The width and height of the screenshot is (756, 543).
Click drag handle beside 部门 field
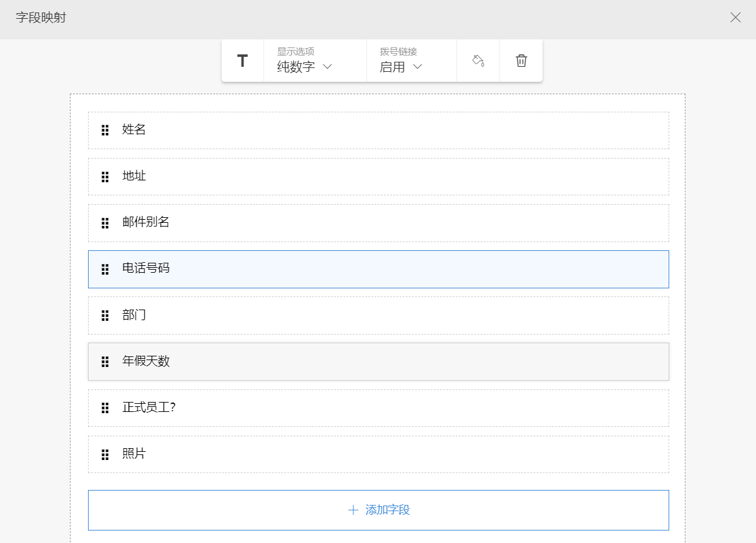pyautogui.click(x=105, y=315)
